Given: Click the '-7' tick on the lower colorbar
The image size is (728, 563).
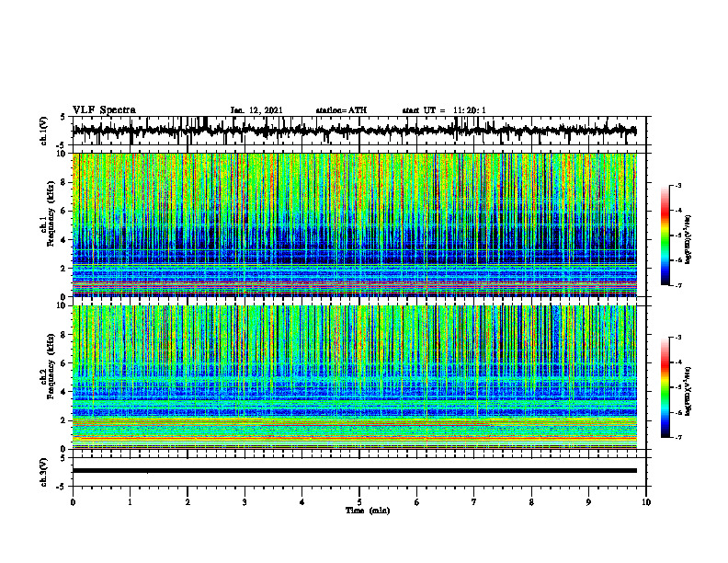Looking at the screenshot, I should tap(678, 437).
